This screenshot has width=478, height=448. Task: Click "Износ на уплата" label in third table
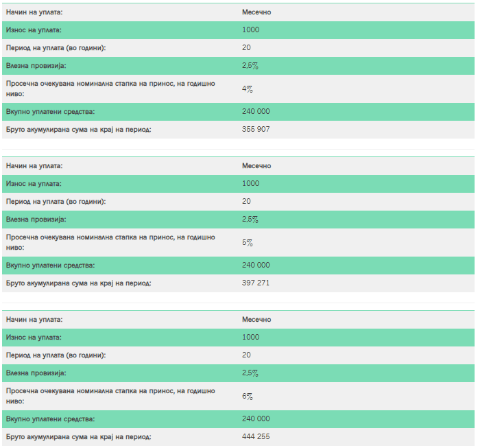click(x=34, y=337)
